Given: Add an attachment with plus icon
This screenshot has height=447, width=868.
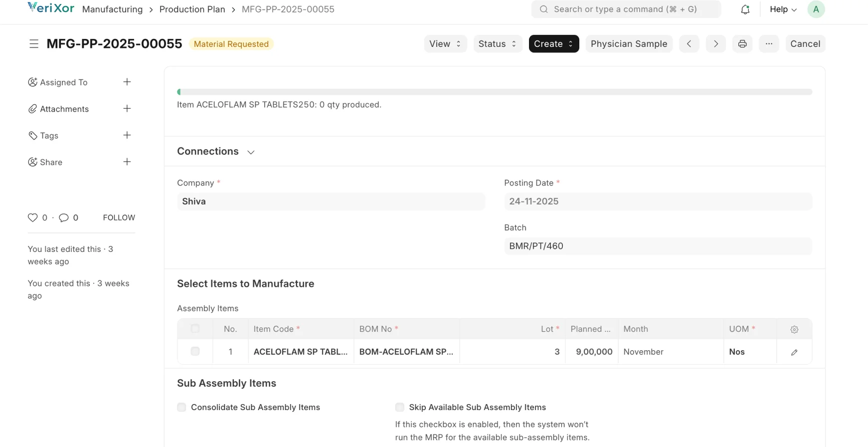Looking at the screenshot, I should pyautogui.click(x=127, y=109).
